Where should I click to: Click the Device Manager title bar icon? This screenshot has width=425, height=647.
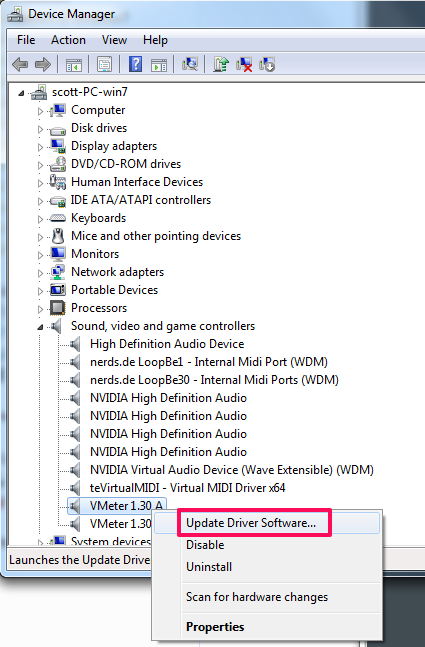click(x=16, y=14)
